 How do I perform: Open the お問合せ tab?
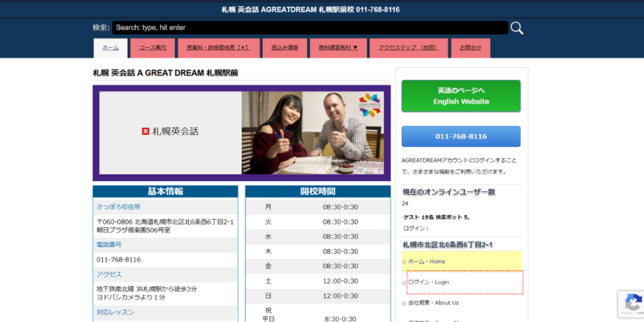[470, 48]
